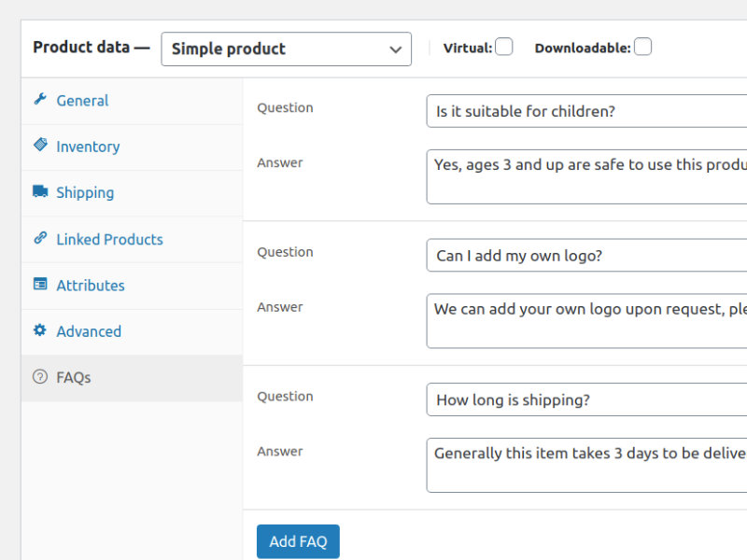
Task: Click the truck icon beside Shipping
Action: click(40, 191)
